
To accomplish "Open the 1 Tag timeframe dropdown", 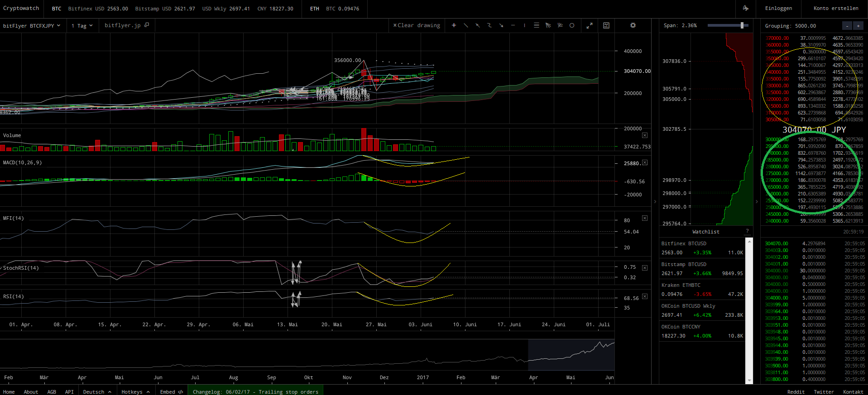I will click(x=82, y=26).
